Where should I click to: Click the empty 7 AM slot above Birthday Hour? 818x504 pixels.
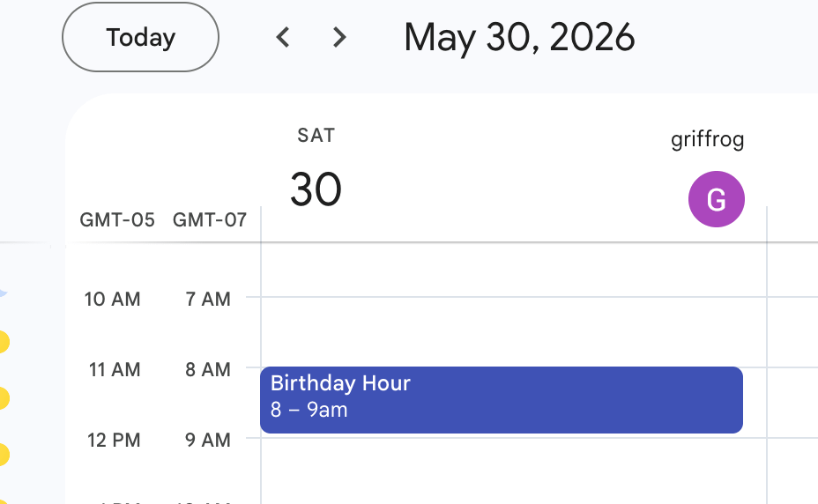[x=513, y=332]
